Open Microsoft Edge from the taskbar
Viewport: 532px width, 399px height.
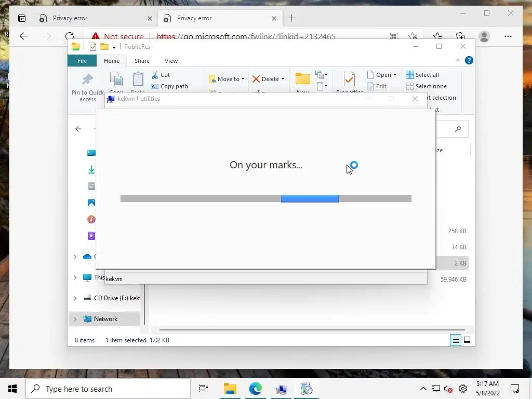pos(255,389)
